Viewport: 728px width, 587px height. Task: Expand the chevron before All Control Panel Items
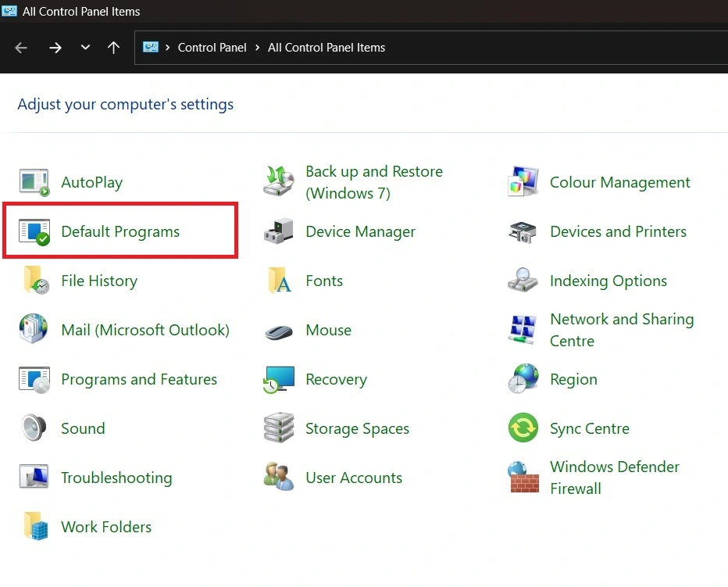coord(257,48)
